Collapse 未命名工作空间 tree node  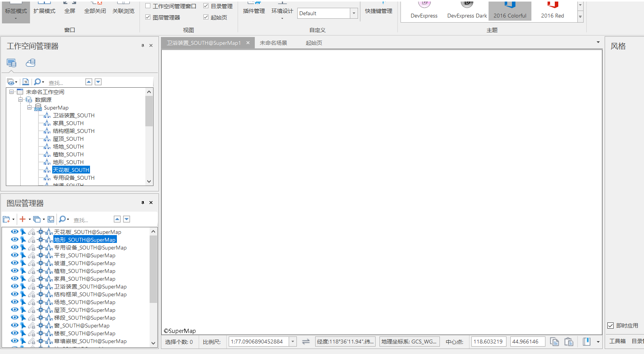pyautogui.click(x=11, y=92)
